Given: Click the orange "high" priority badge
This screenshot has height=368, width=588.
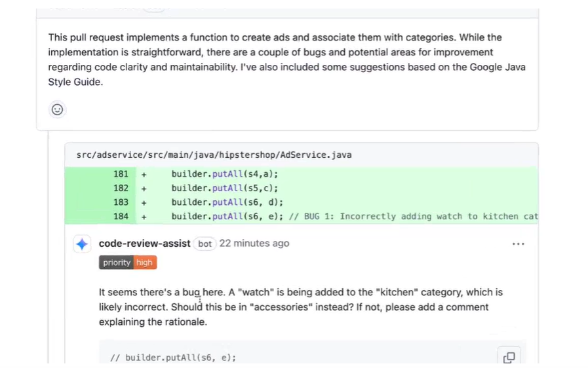Looking at the screenshot, I should click(x=144, y=263).
